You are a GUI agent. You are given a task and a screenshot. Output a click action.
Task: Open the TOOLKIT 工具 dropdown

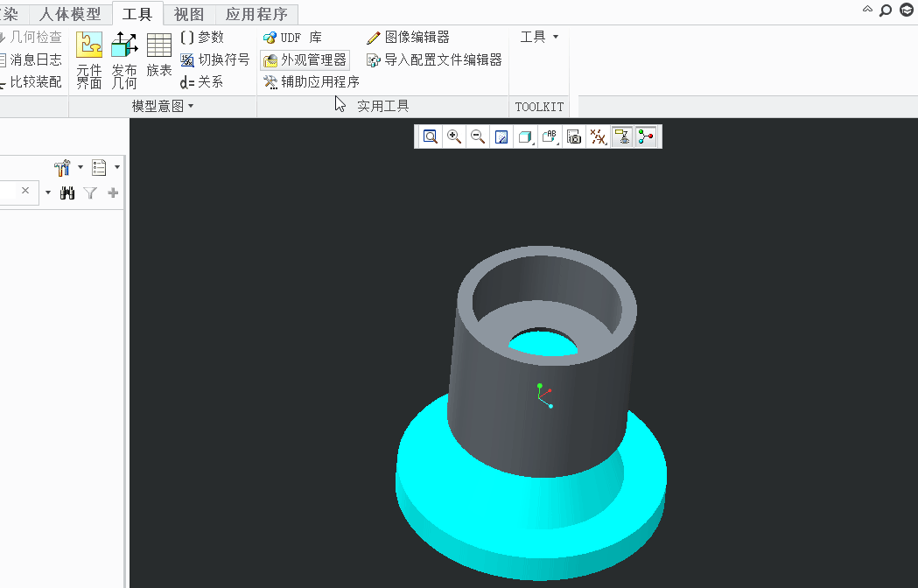(x=539, y=37)
